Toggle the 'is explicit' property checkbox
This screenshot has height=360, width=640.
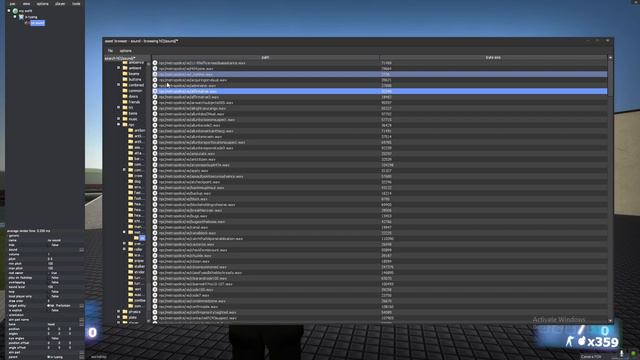pos(49,310)
